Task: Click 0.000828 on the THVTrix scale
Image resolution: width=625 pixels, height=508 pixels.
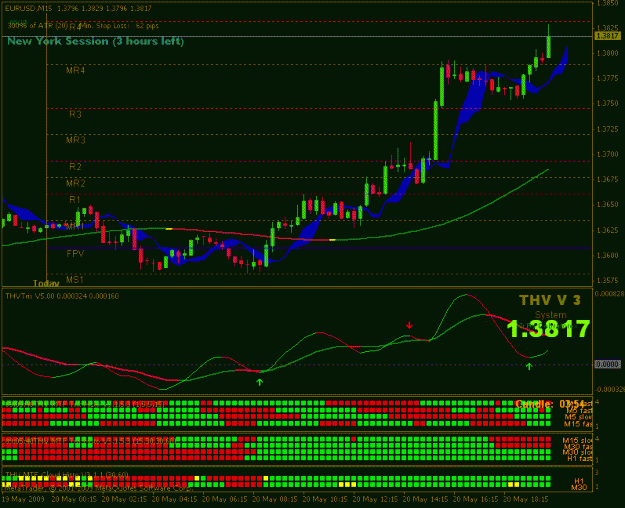Action: pos(609,293)
